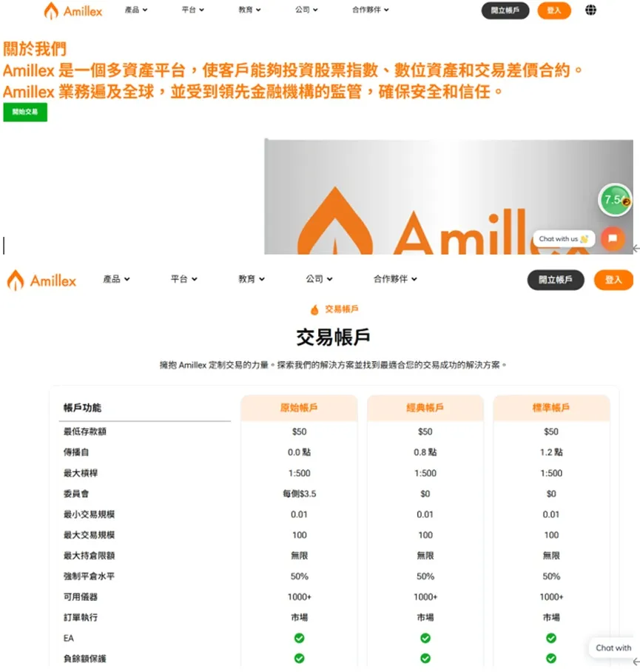The height and width of the screenshot is (672, 640).
Task: Click 1000+ instruments under 經典帳戶
Action: click(x=425, y=597)
